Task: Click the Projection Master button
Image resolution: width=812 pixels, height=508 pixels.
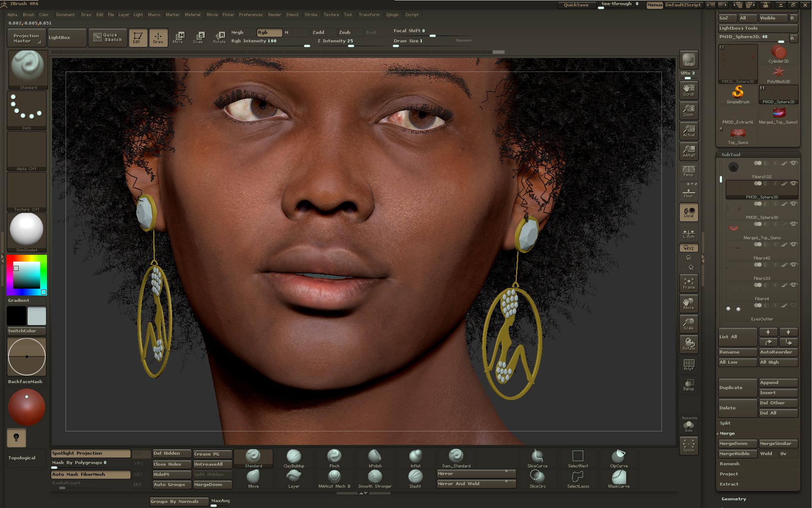Action: coord(27,38)
